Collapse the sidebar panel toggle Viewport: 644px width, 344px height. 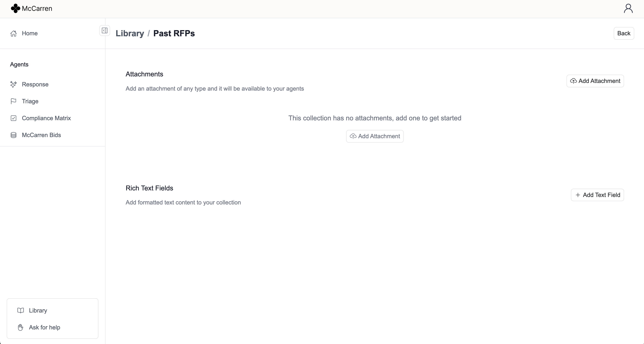(x=105, y=31)
